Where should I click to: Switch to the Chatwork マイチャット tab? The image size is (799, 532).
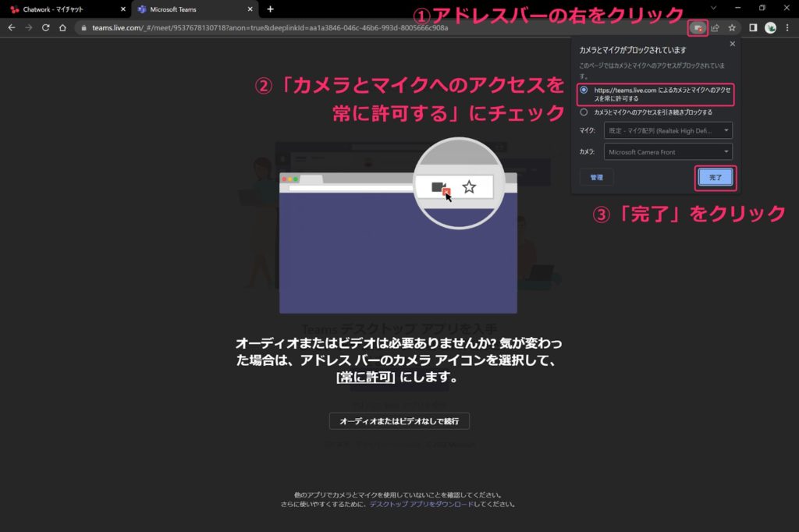(x=55, y=10)
